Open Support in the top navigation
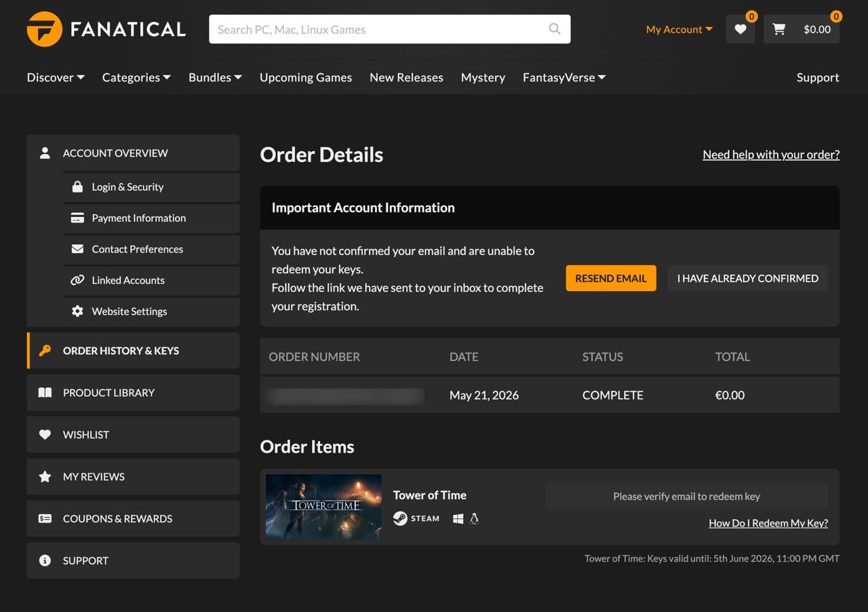Image resolution: width=868 pixels, height=612 pixels. point(818,77)
